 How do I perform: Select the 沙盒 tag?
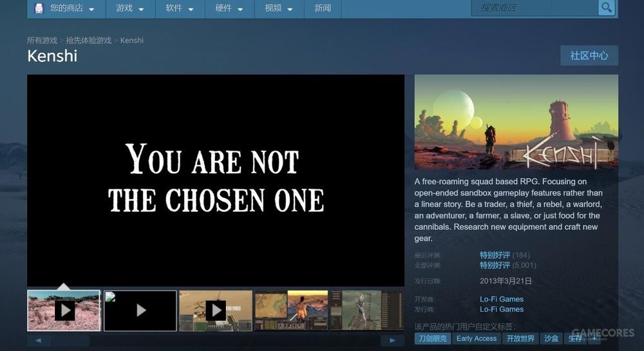pos(551,339)
